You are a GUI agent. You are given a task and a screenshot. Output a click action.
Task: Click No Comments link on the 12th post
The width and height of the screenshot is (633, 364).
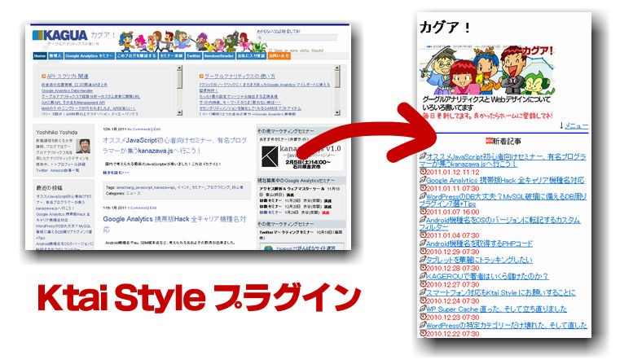pyautogui.click(x=138, y=129)
